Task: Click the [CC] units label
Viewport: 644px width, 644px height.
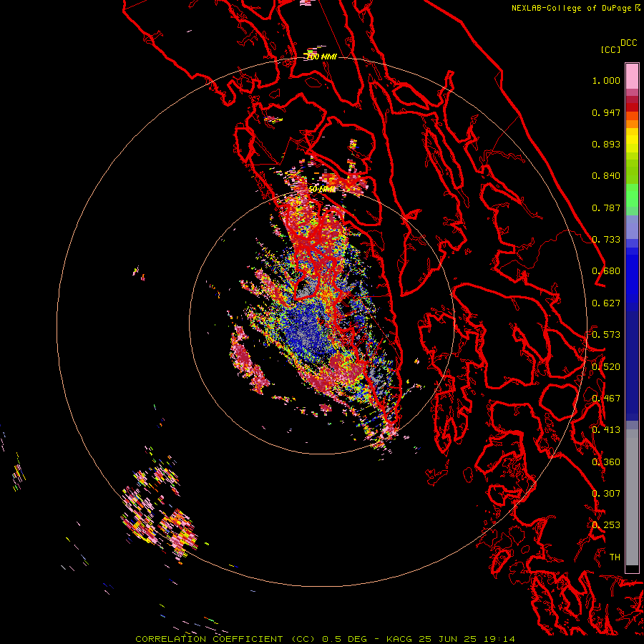Action: [610, 49]
